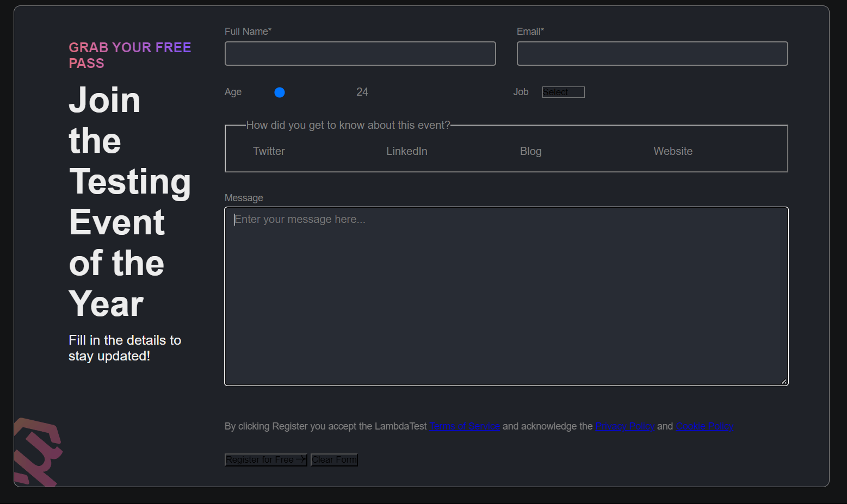This screenshot has height=504, width=847.
Task: Click the age value showing 24
Action: click(362, 92)
